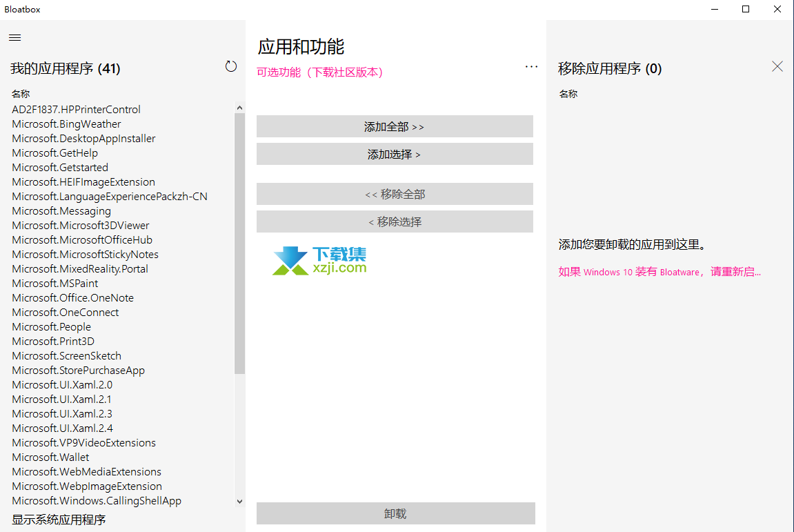Select Microsoft.MSPaint entry
Viewport: 794px width, 532px height.
pos(54,283)
